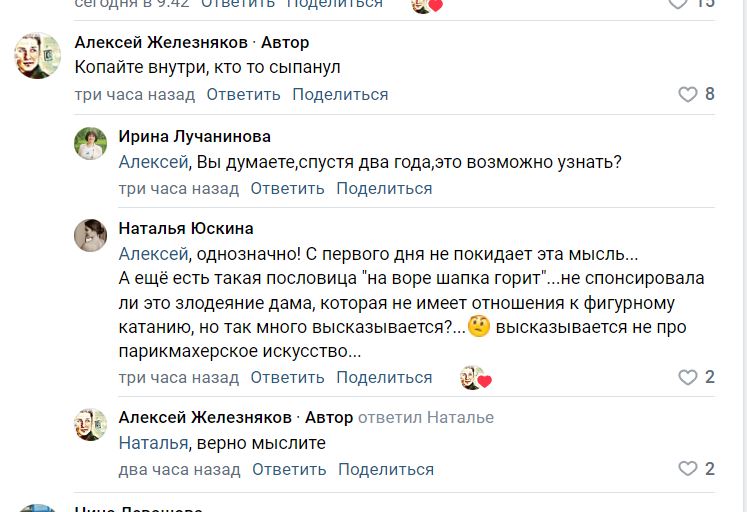Share Наталья Юскина's comment

[384, 377]
